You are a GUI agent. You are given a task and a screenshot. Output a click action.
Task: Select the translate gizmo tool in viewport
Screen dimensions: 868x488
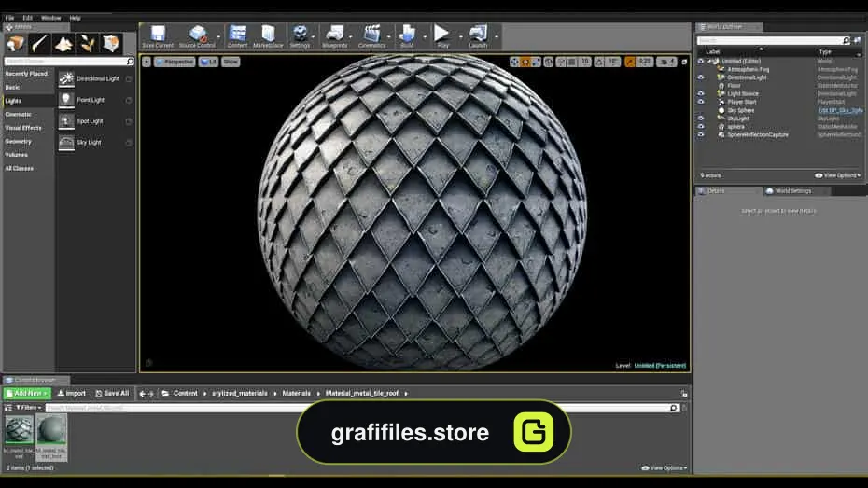tap(515, 62)
